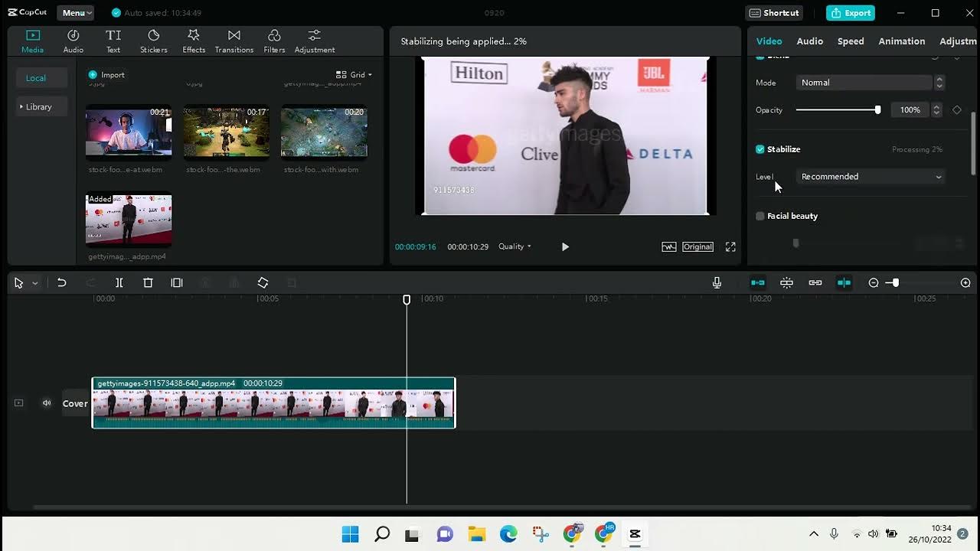Viewport: 980px width, 551px height.
Task: Open the Stickers panel
Action: coord(154,41)
